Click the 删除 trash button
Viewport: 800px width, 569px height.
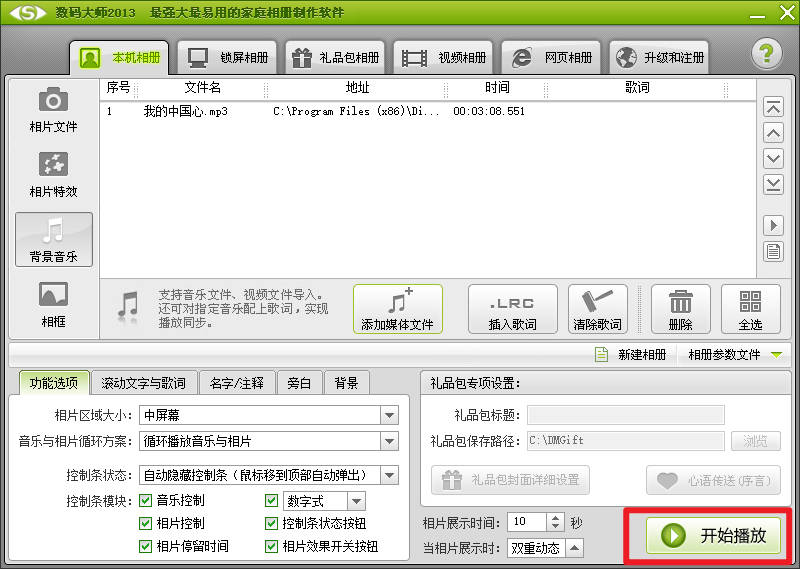click(x=681, y=309)
